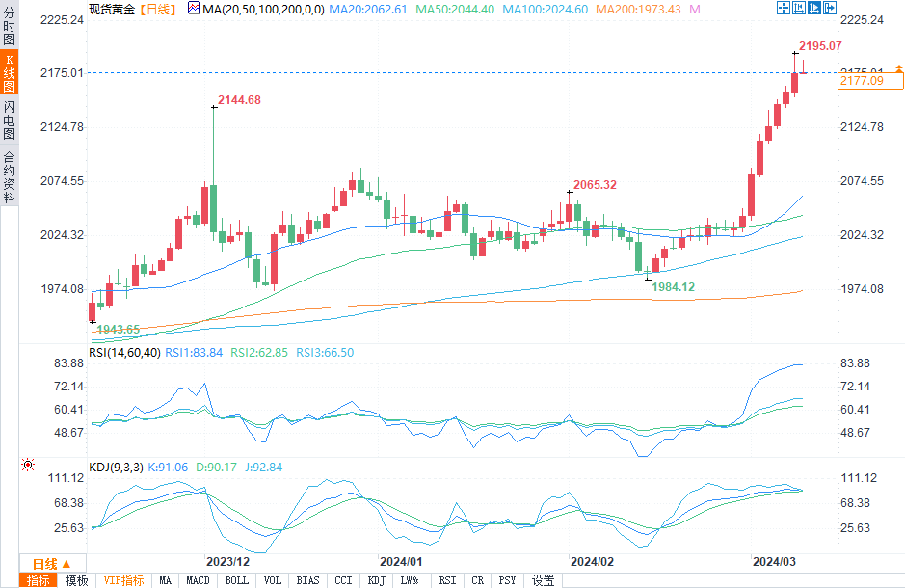Click the crosshair cursor icon
This screenshot has height=588, width=905.
pyautogui.click(x=784, y=8)
